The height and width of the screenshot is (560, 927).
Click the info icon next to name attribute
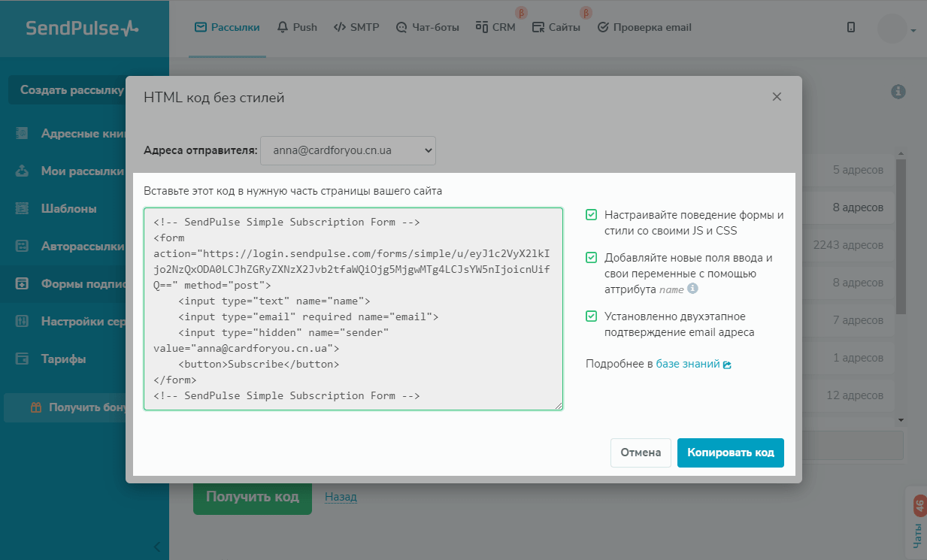click(x=692, y=289)
